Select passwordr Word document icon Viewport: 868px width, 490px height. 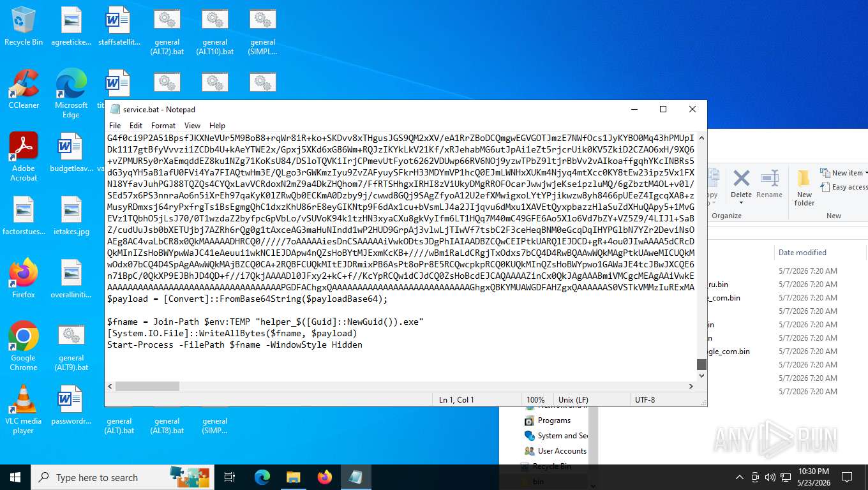pyautogui.click(x=71, y=405)
